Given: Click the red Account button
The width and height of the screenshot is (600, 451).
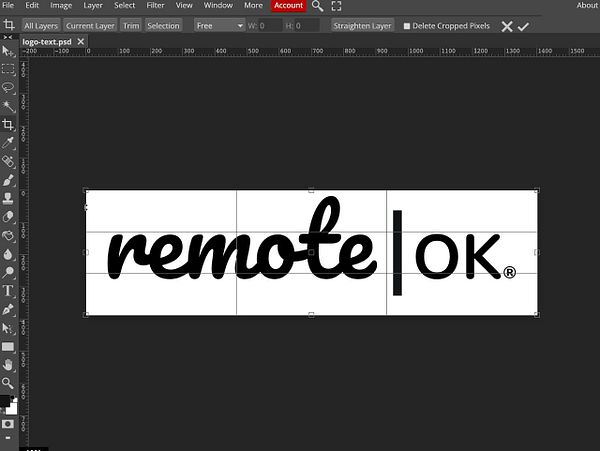Looking at the screenshot, I should tap(289, 5).
